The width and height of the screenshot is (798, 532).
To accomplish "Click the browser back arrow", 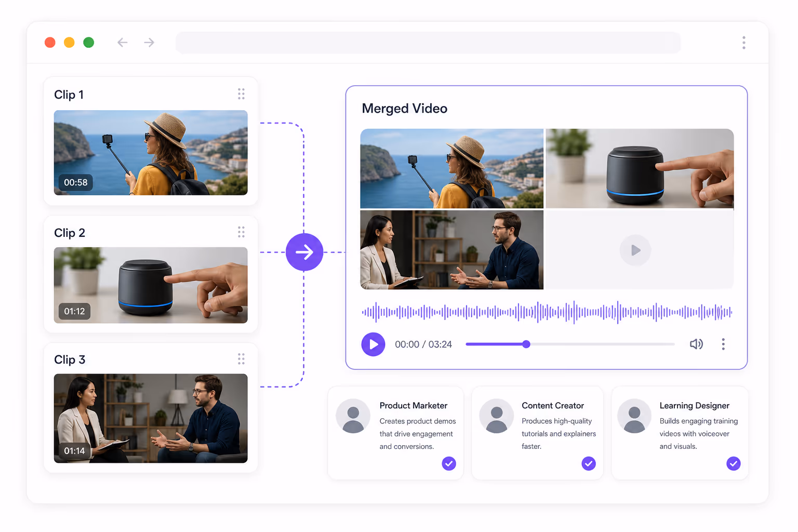I will [x=123, y=43].
